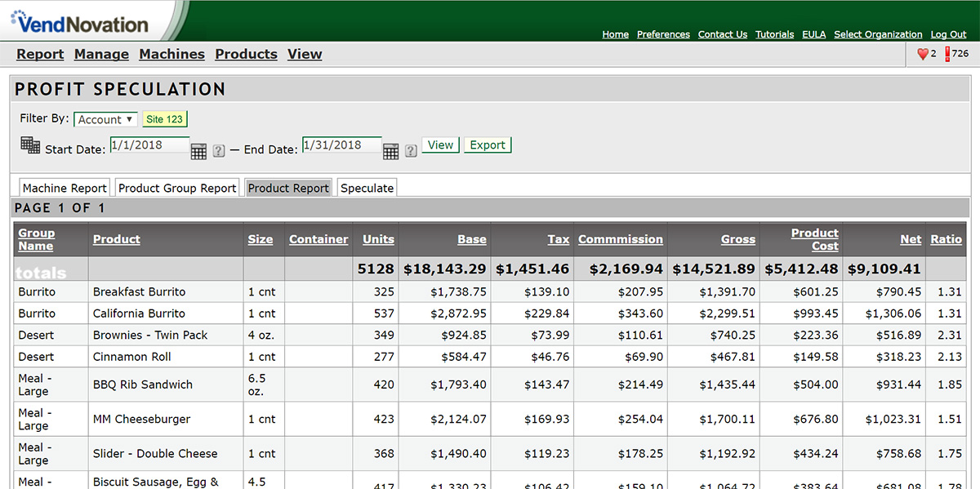This screenshot has height=489, width=980.
Task: Focus the Start Date field
Action: [149, 144]
